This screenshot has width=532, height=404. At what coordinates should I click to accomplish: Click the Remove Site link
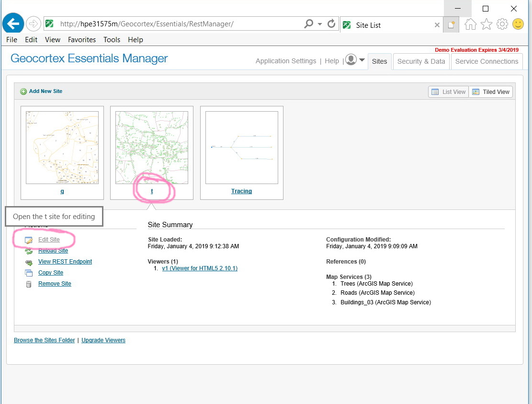(55, 284)
